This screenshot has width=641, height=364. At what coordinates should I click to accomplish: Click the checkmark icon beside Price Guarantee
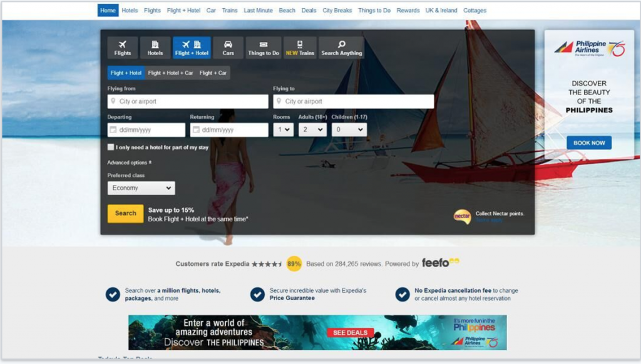[x=257, y=294]
